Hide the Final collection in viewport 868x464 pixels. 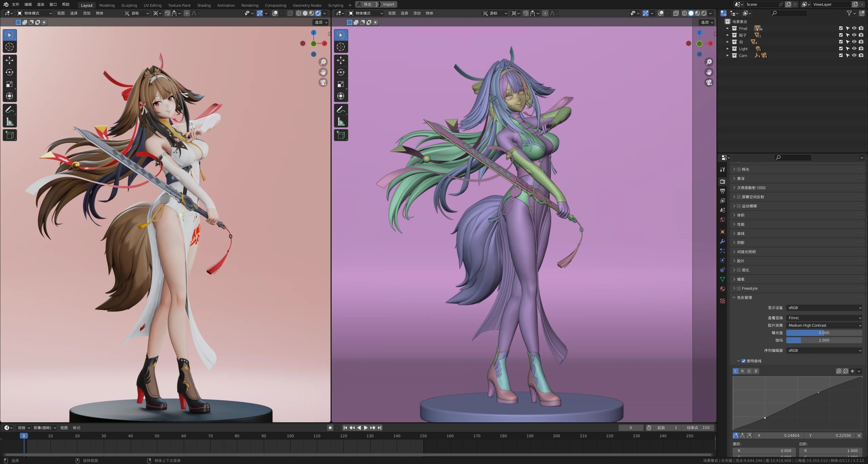tap(854, 28)
